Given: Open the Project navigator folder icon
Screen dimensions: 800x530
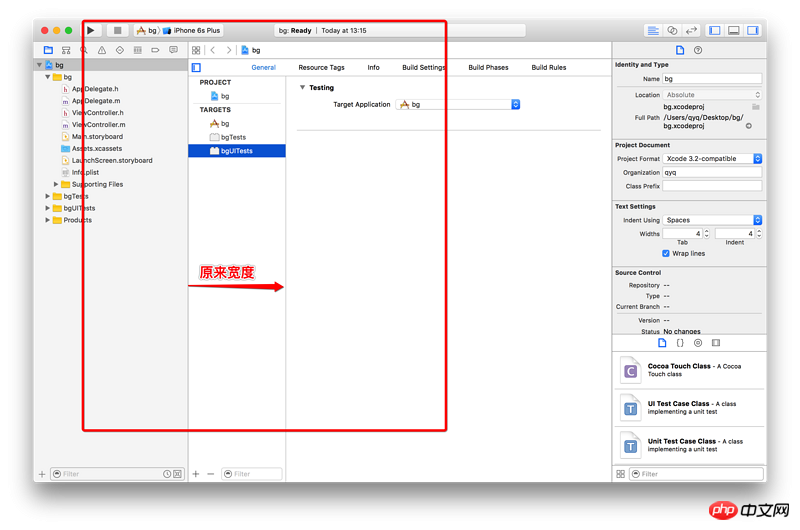Looking at the screenshot, I should [48, 50].
